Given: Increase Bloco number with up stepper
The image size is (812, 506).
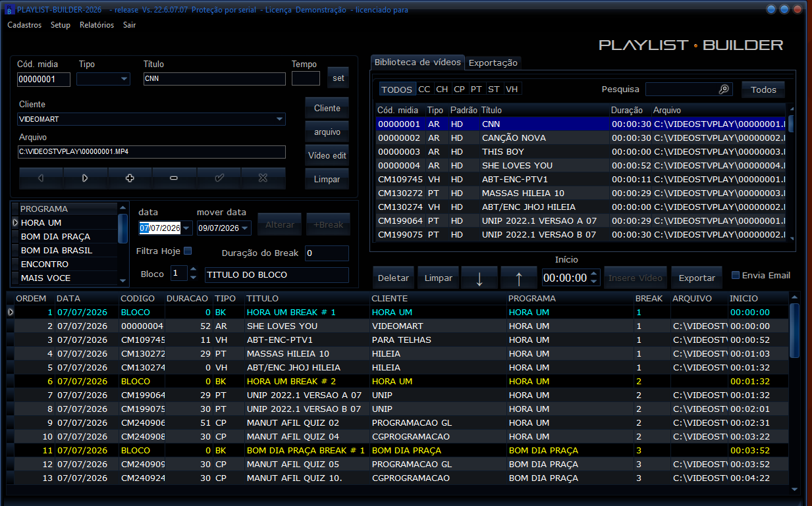Looking at the screenshot, I should point(193,269).
